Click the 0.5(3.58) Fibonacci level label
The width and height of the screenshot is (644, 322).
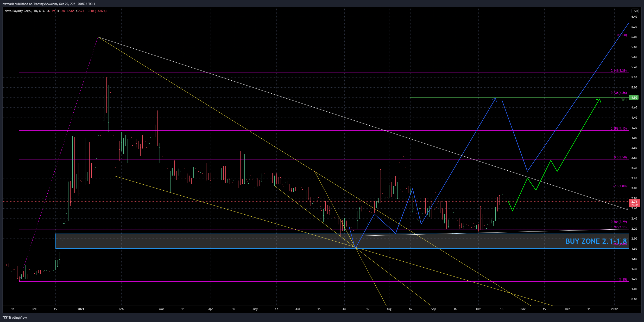coord(620,157)
